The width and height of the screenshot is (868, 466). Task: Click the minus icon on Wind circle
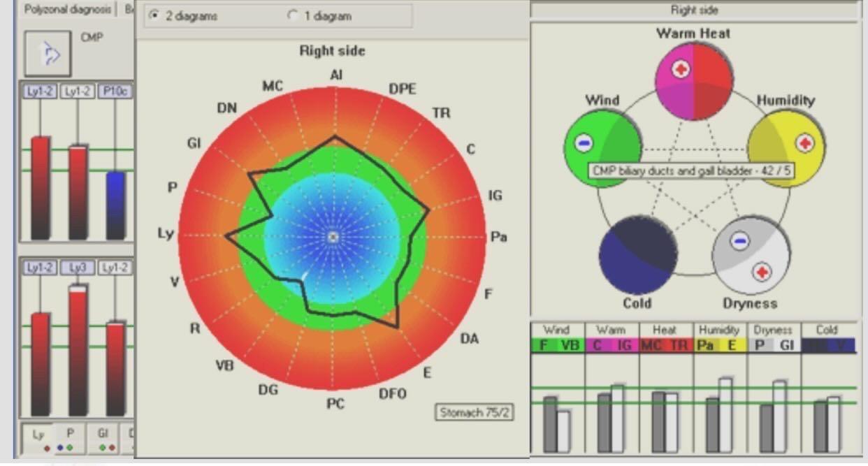point(584,143)
